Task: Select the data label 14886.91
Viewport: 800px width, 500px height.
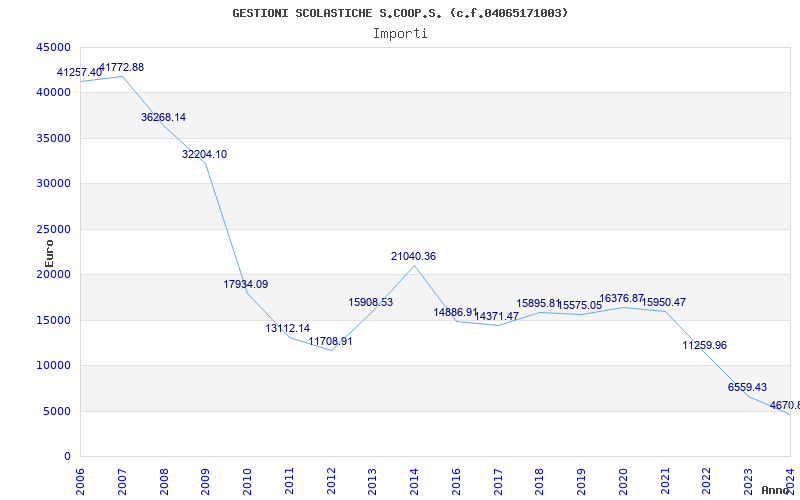Action: (x=456, y=312)
